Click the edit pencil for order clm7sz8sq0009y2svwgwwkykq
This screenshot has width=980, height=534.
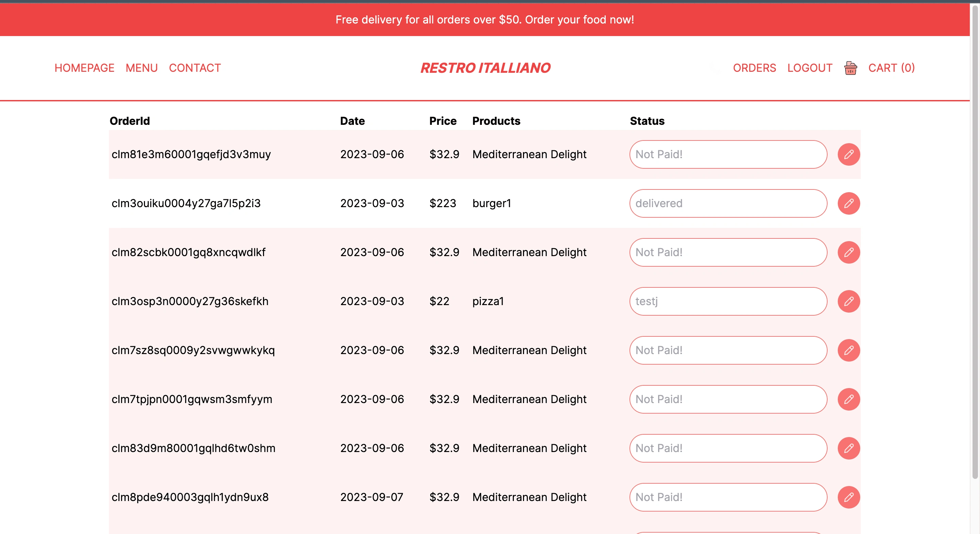848,350
